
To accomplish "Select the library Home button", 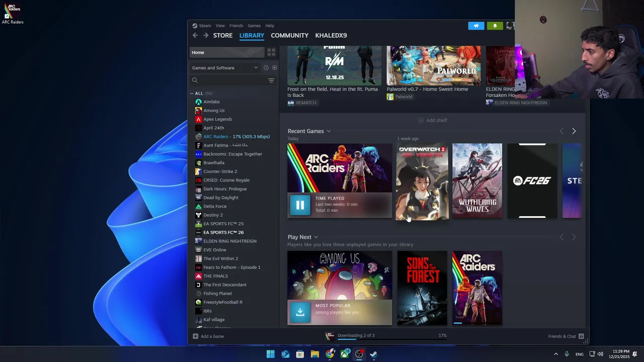I will [227, 52].
